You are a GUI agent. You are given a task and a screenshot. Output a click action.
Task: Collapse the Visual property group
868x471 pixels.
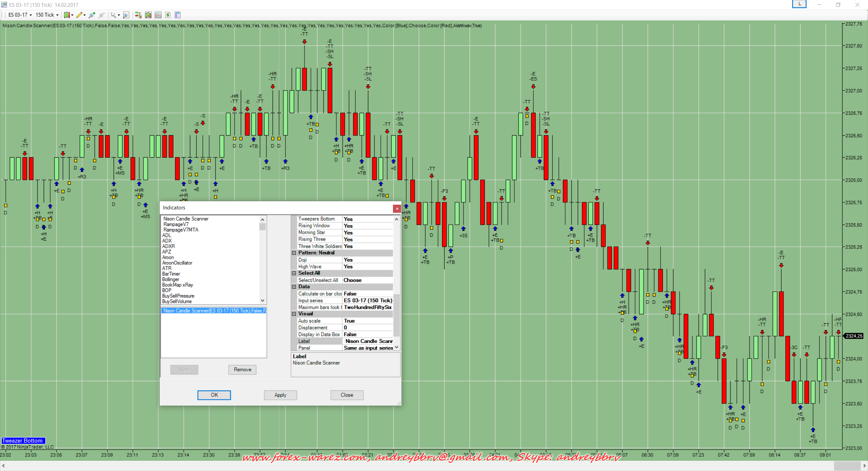[x=294, y=314]
